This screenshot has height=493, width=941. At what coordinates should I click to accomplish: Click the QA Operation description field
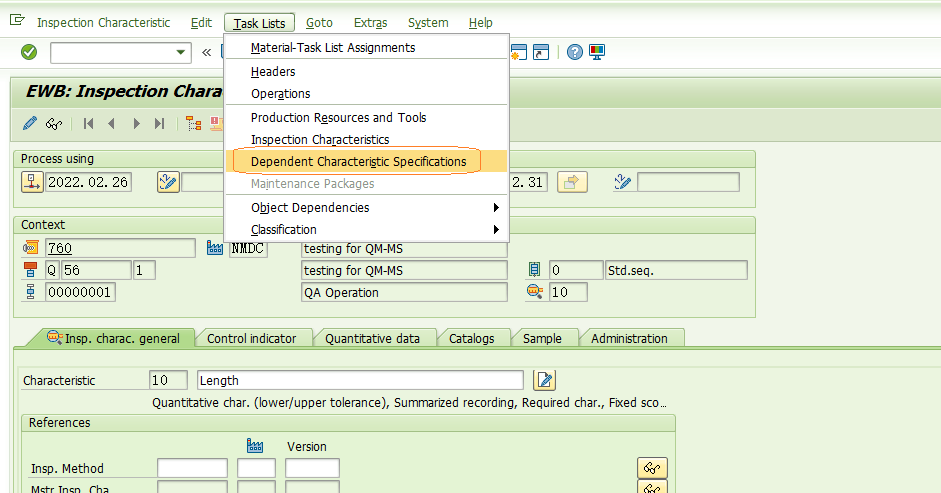[404, 292]
